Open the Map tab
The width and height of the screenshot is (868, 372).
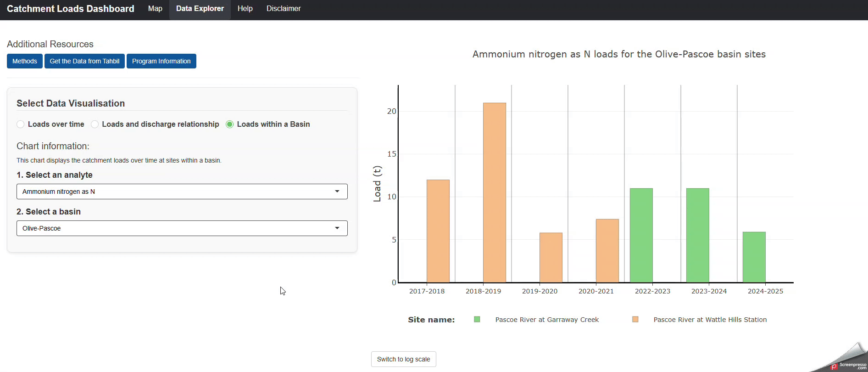coord(155,9)
